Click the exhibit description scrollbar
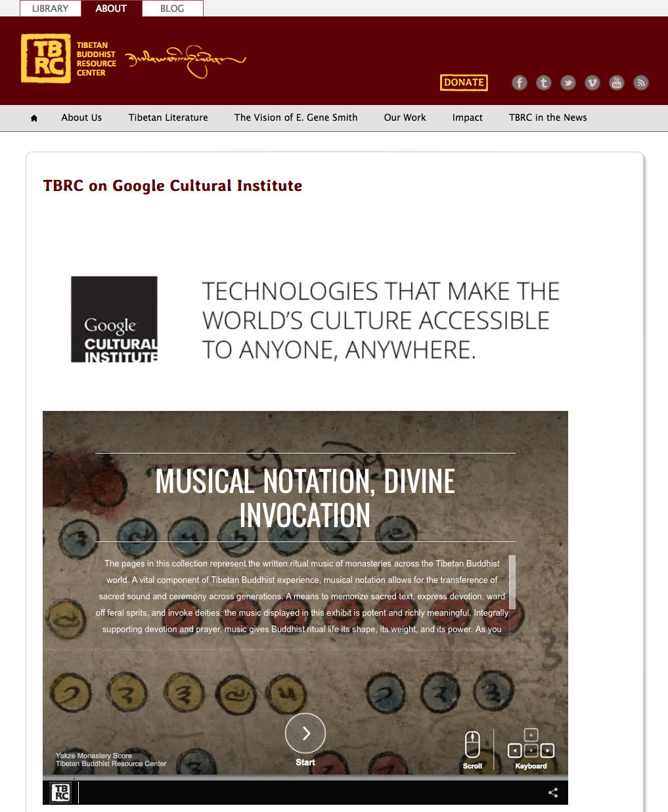This screenshot has height=812, width=668. (x=512, y=583)
